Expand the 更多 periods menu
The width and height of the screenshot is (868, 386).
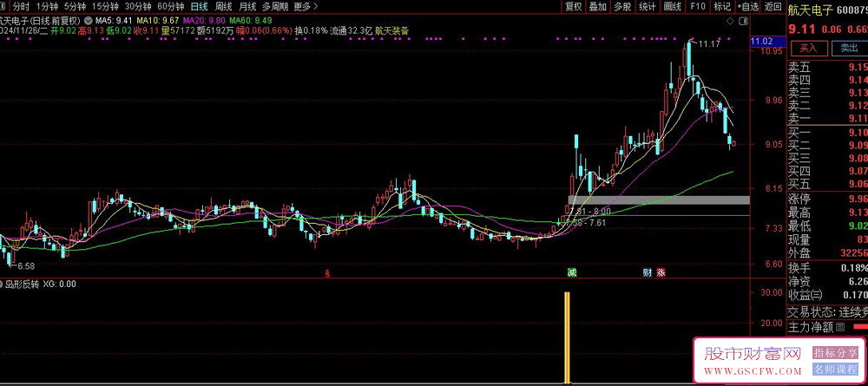[306, 7]
